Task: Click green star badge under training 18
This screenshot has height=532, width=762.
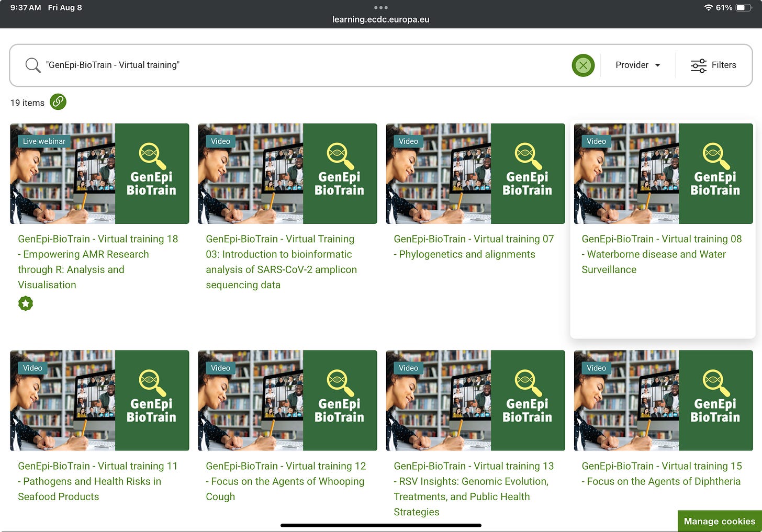Action: coord(26,303)
